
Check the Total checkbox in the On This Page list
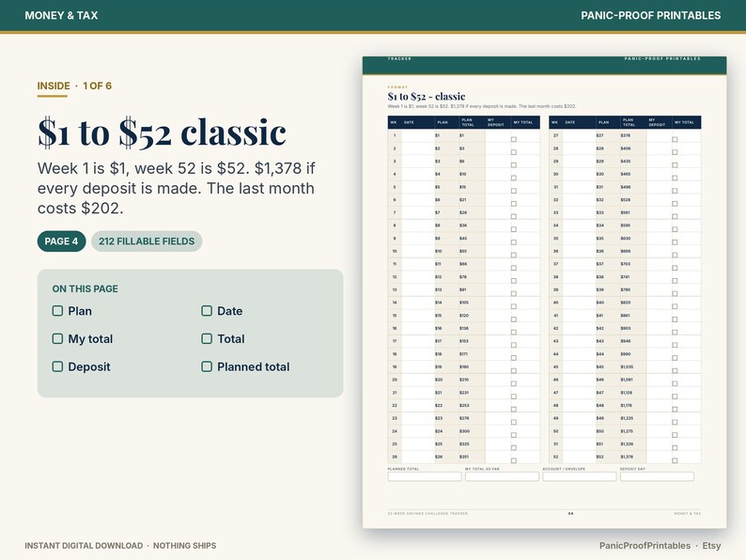207,339
